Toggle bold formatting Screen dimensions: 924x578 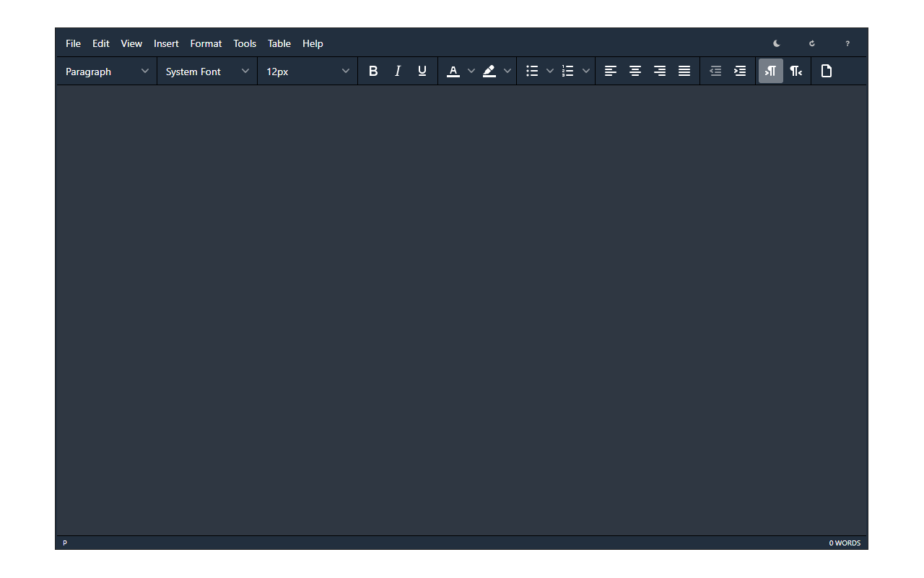pyautogui.click(x=373, y=71)
